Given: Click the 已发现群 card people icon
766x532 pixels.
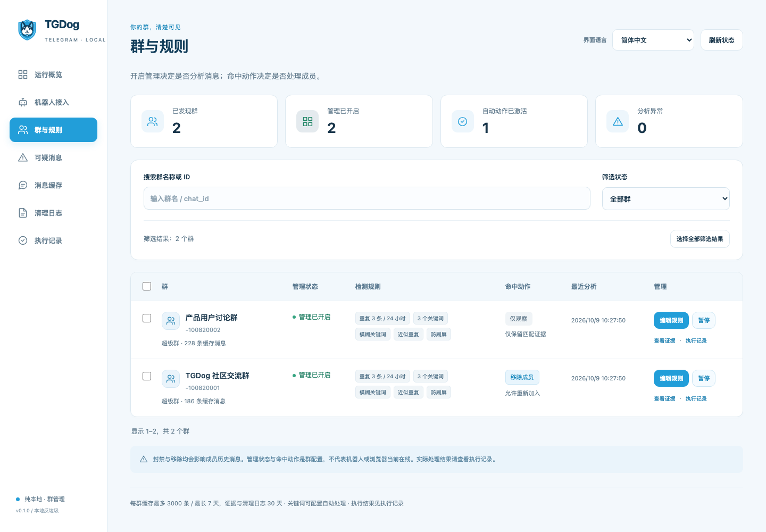Looking at the screenshot, I should pos(153,121).
